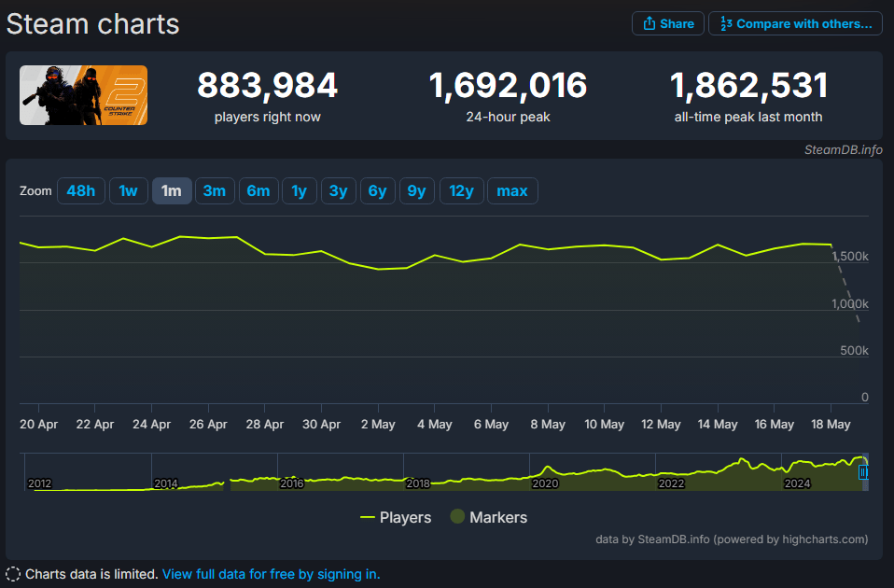Zoom chart to 3y
894x588 pixels.
(x=339, y=190)
